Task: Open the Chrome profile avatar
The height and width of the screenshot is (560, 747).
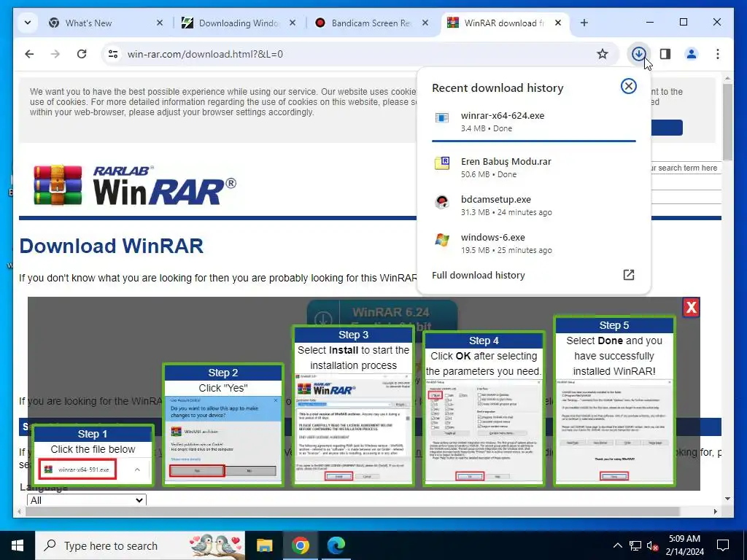Action: [x=692, y=54]
